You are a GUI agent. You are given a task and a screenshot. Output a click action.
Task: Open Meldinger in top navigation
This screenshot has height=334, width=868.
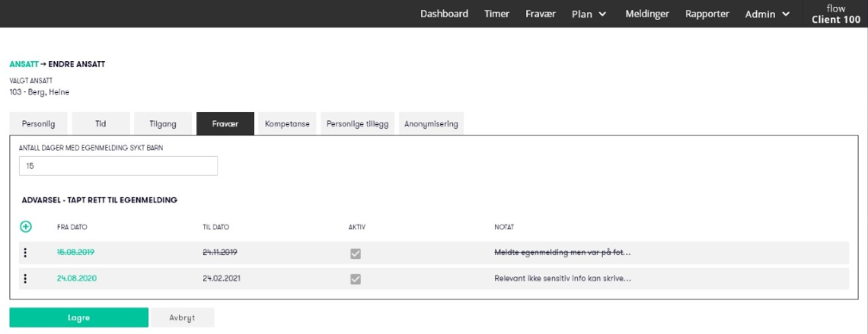tap(648, 14)
